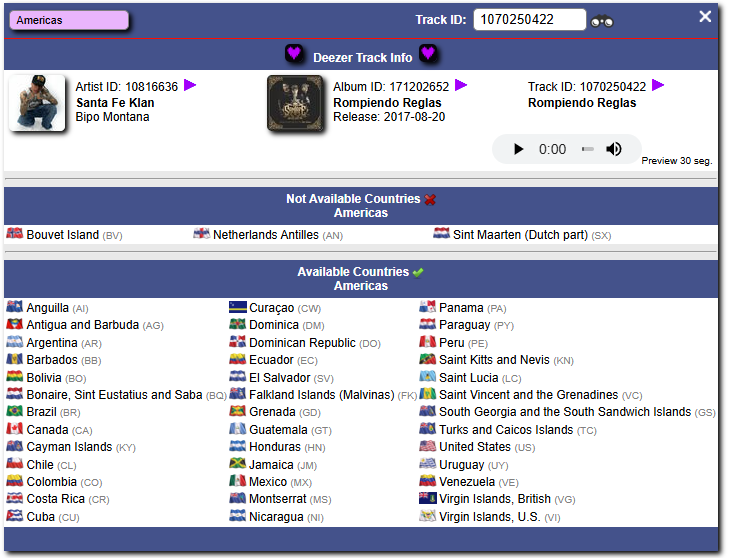Click the Saint Kitts and Nevis entry

[x=496, y=360]
